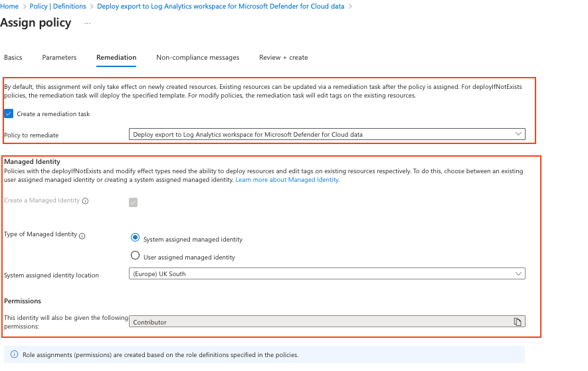Switch to the Basics tab
Viewport: 588px width, 371px height.
click(x=13, y=57)
